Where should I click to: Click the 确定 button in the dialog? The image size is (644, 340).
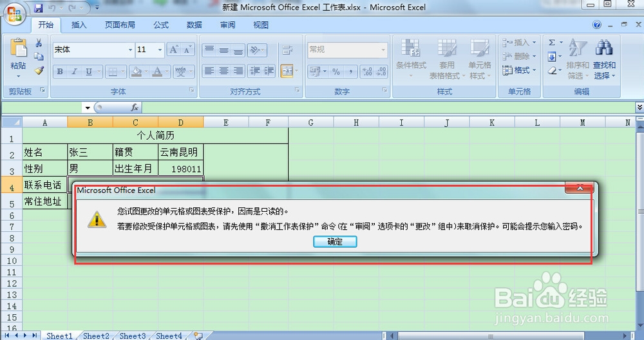coord(335,242)
